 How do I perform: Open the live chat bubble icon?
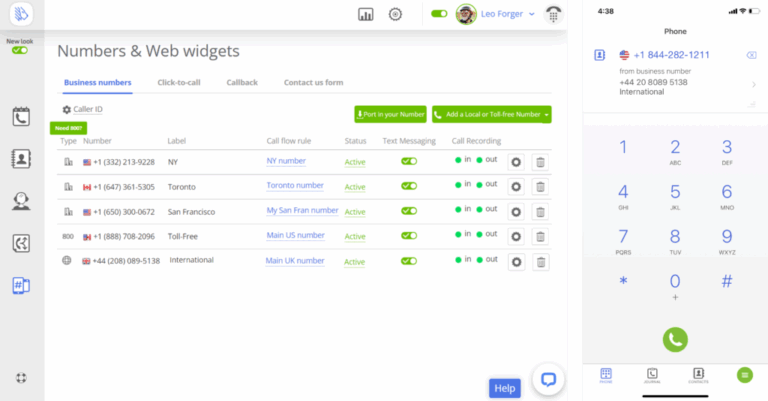(548, 379)
